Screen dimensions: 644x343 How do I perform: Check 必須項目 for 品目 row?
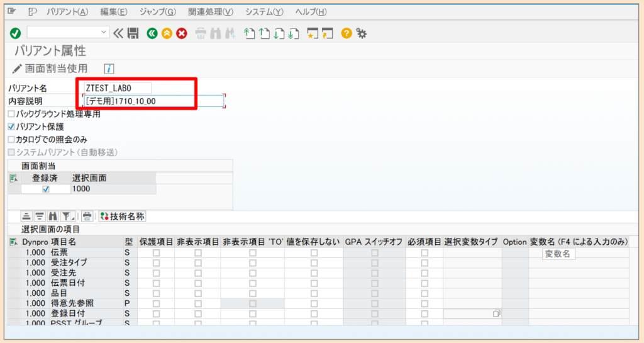[425, 294]
